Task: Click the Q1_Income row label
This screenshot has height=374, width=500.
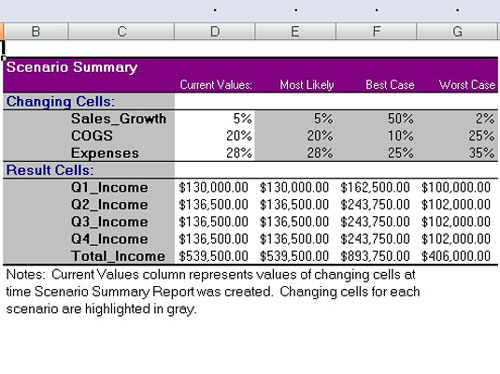Action: (x=109, y=187)
